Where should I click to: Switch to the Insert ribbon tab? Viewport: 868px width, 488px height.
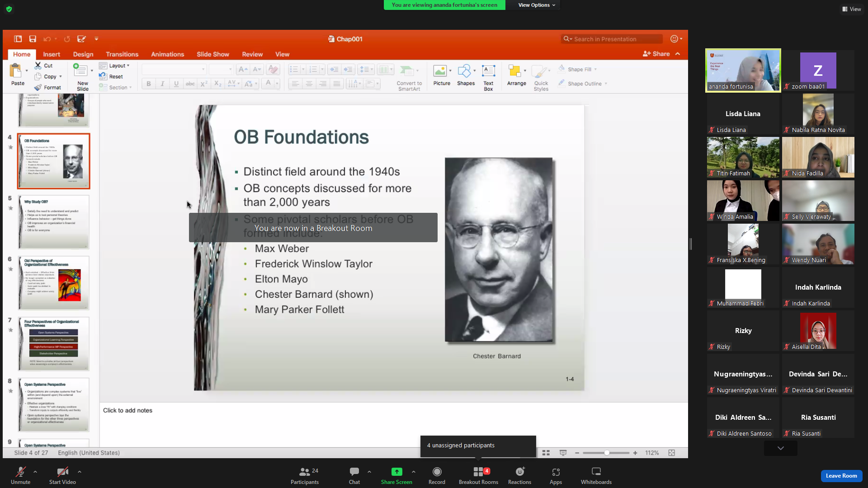[52, 54]
